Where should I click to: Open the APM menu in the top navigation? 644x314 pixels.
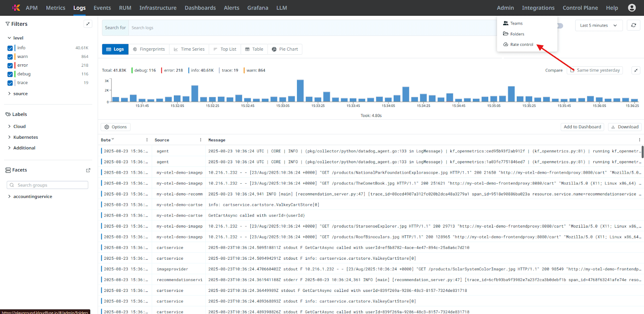click(x=32, y=8)
